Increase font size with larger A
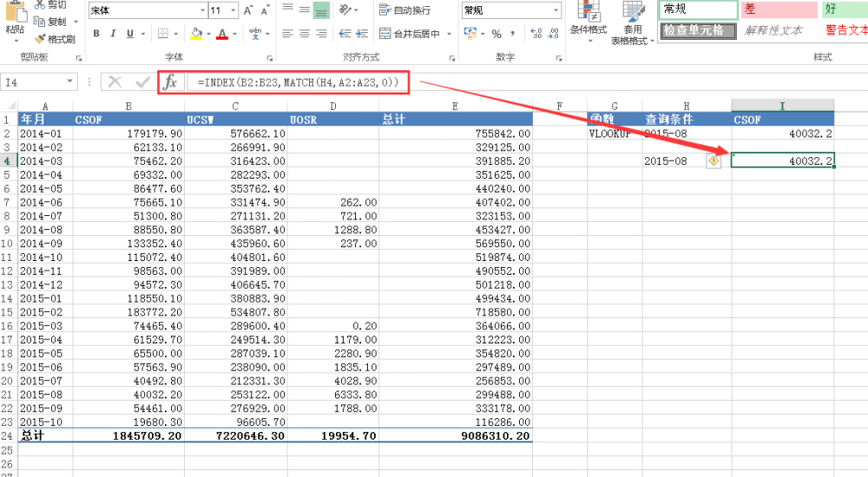Screen dimensions: 868x477 pyautogui.click(x=248, y=10)
